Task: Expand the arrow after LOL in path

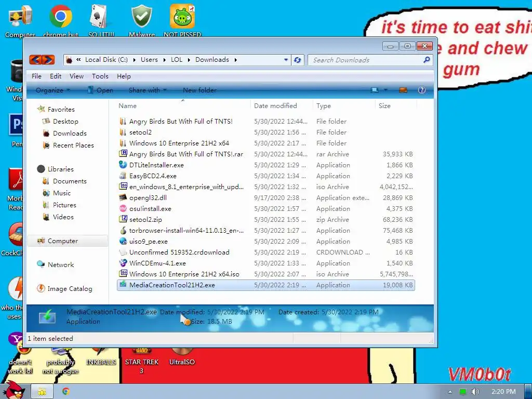Action: [x=189, y=60]
